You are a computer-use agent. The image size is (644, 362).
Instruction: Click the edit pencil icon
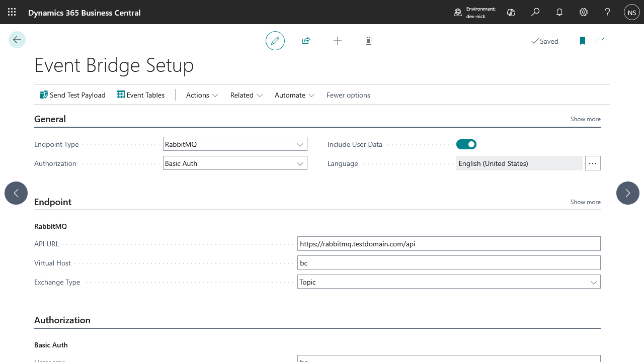point(275,41)
